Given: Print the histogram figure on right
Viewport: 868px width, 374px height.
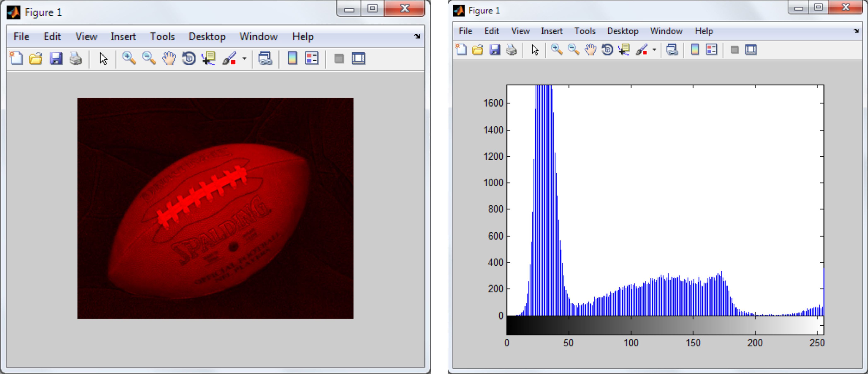Looking at the screenshot, I should (x=511, y=50).
